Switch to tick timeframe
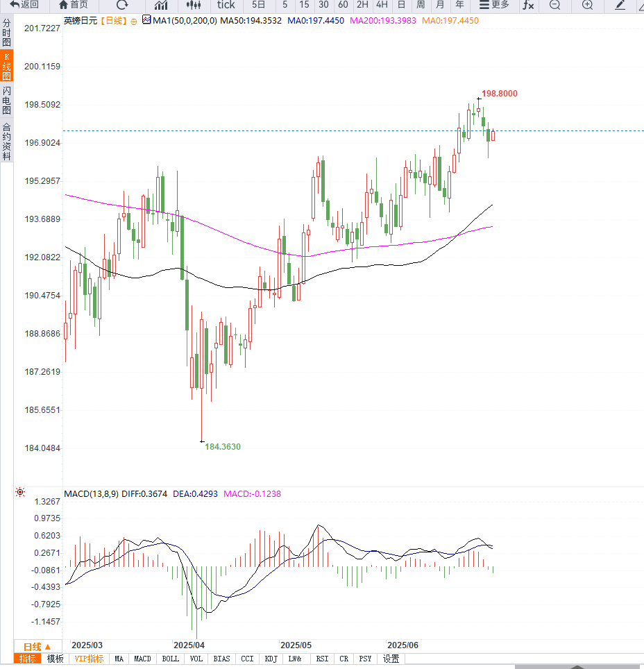The height and width of the screenshot is (669, 644). (226, 5)
